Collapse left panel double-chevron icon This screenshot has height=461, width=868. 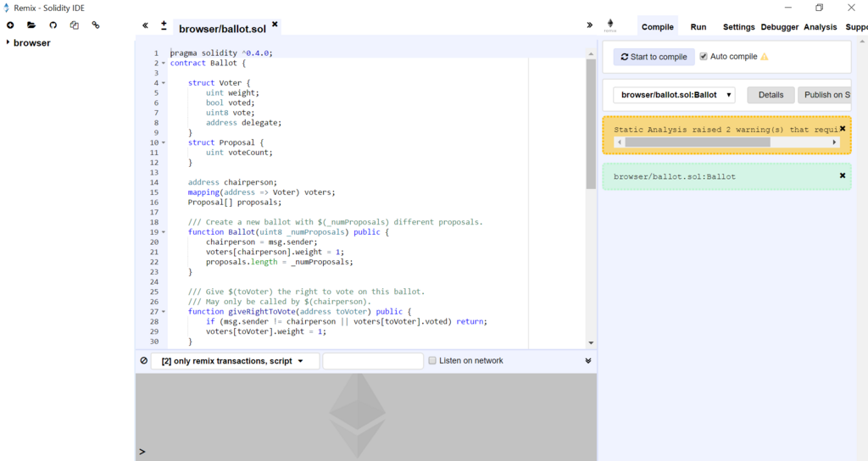[x=145, y=25]
